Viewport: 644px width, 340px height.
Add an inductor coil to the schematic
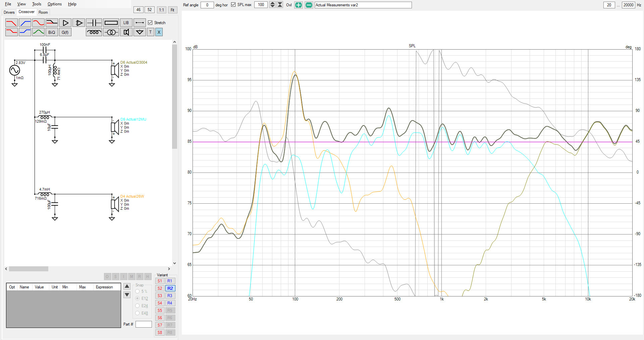pyautogui.click(x=94, y=32)
